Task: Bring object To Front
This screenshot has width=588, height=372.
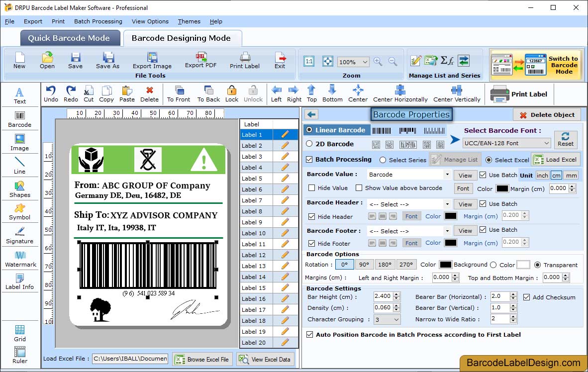Action: 179,94
